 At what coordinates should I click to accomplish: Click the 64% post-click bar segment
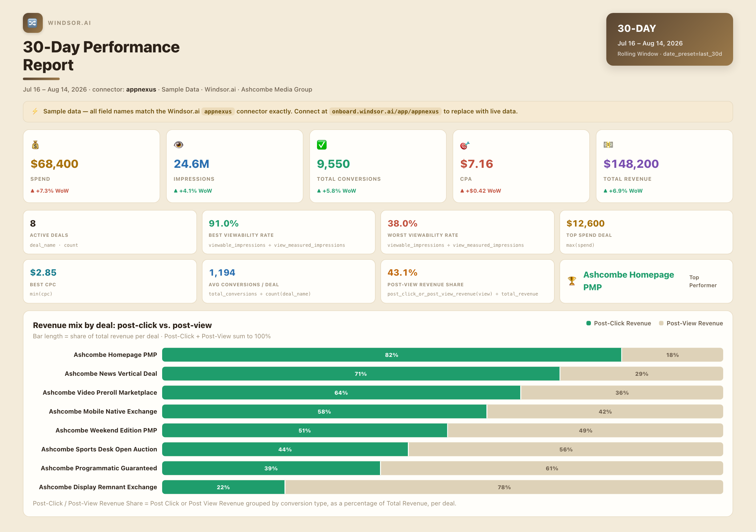(x=341, y=393)
